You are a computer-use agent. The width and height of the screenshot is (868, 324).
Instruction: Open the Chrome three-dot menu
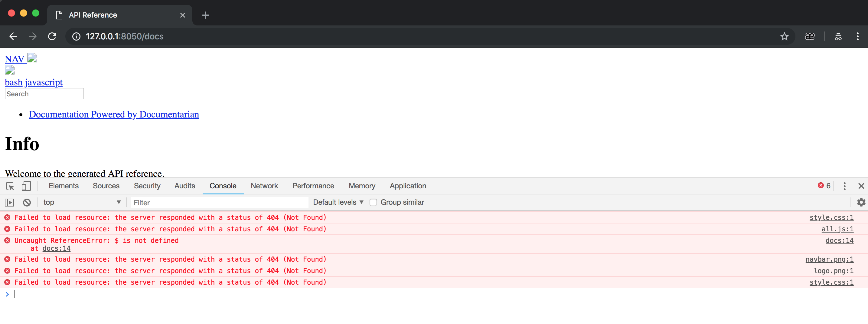(x=857, y=36)
